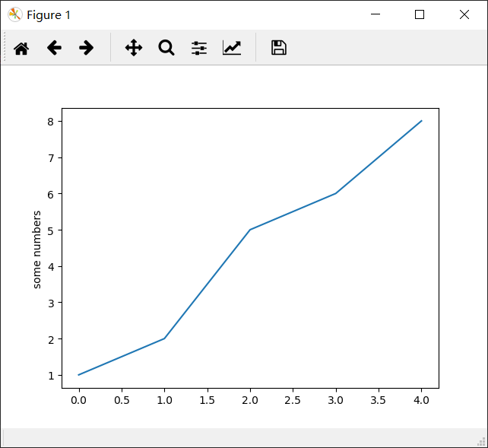Reset view with the Home icon

coord(21,48)
